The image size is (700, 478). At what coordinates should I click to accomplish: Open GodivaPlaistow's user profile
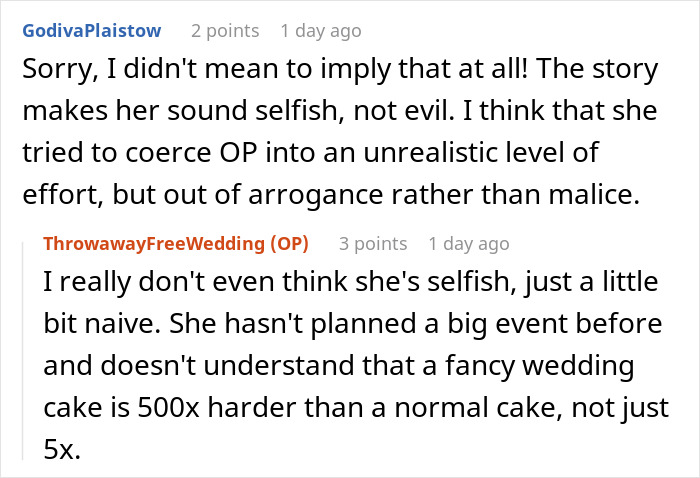coord(90,31)
